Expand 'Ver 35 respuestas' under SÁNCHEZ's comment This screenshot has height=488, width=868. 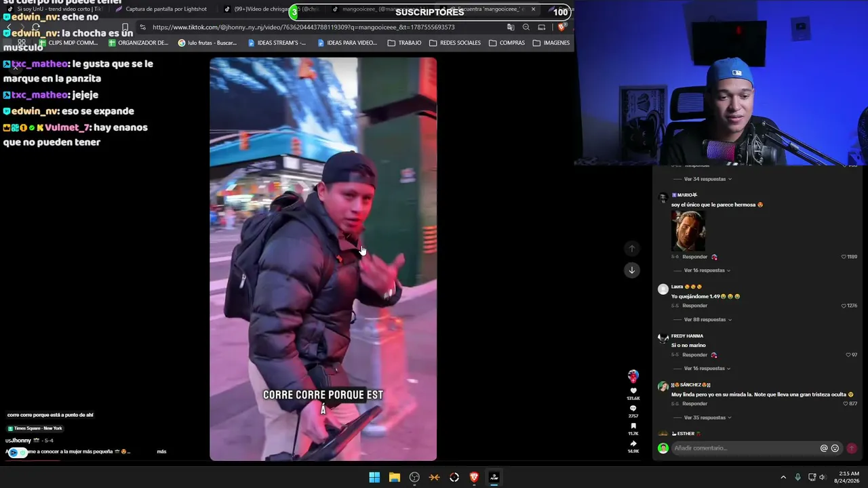point(707,418)
